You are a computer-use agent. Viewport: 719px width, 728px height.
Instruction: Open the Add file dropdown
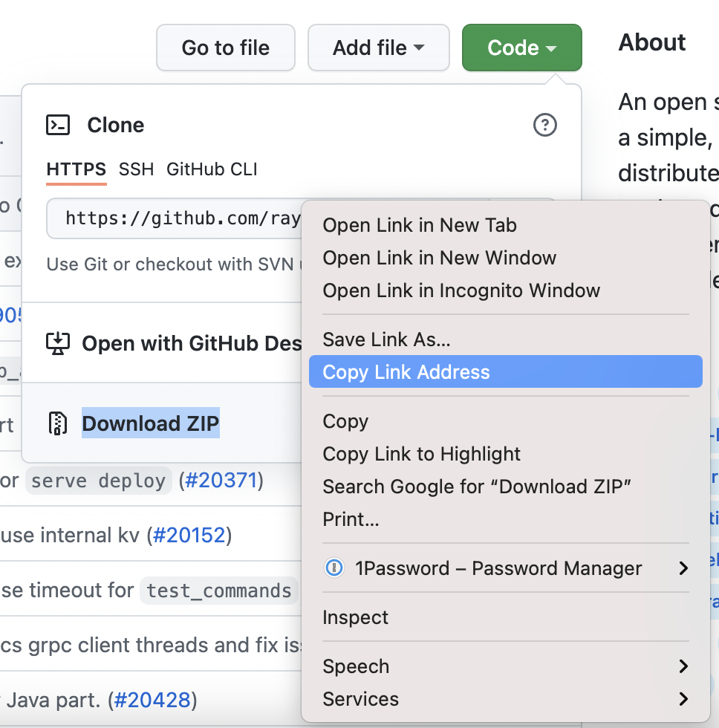pyautogui.click(x=378, y=48)
